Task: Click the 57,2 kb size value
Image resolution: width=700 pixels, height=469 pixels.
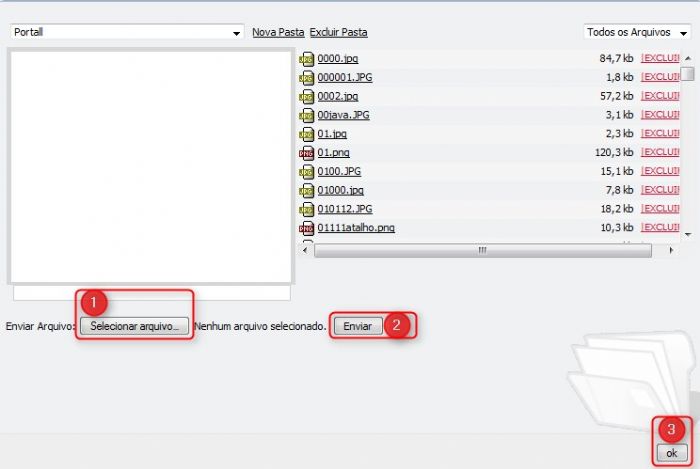Action: pyautogui.click(x=617, y=95)
